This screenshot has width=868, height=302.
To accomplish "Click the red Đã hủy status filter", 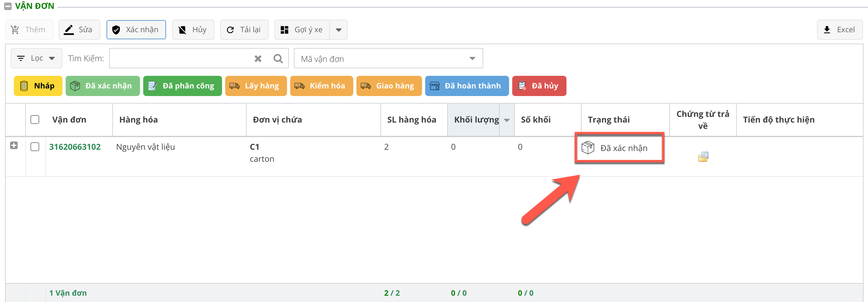I will pos(538,86).
